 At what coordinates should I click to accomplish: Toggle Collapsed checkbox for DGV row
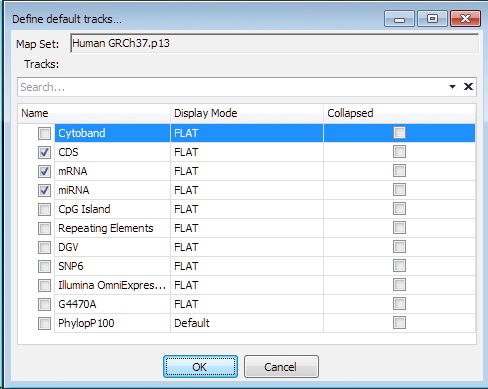point(399,247)
